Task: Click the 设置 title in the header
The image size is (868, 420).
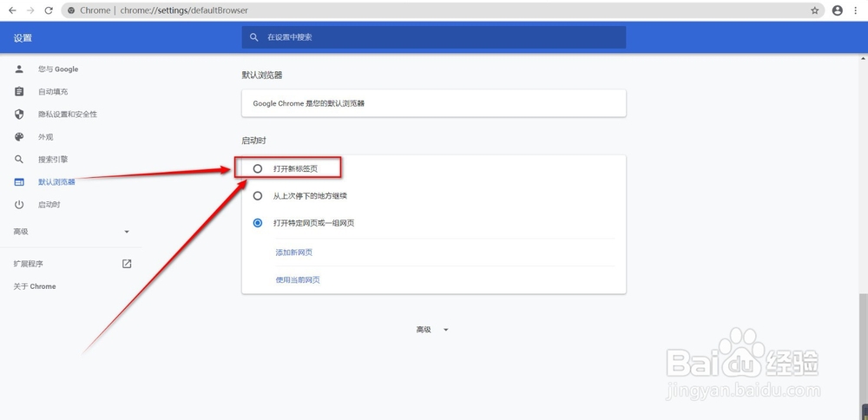Action: 23,38
